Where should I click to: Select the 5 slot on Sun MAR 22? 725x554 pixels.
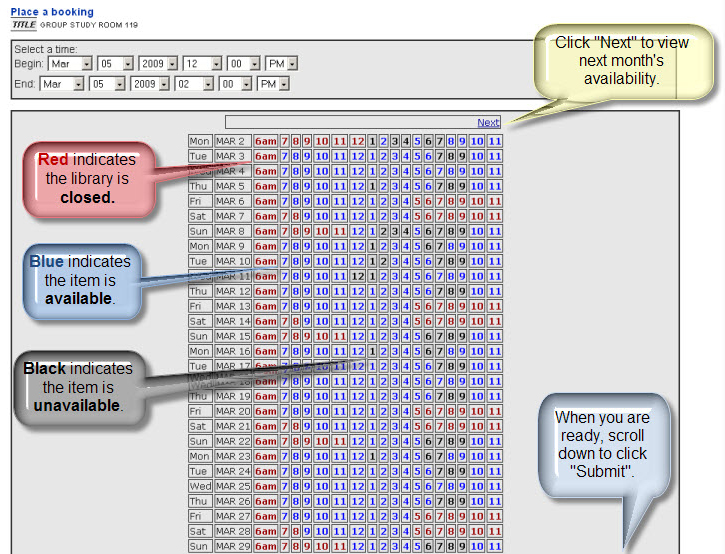click(x=417, y=441)
